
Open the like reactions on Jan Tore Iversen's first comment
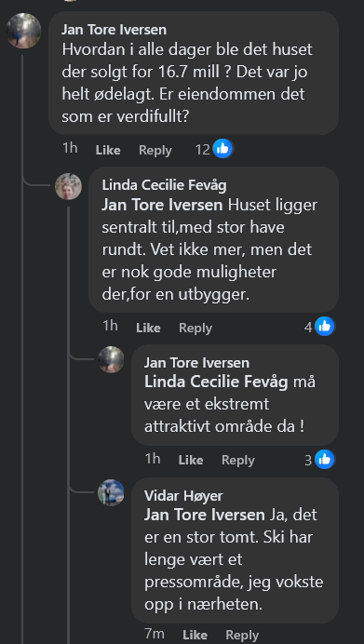pyautogui.click(x=213, y=149)
